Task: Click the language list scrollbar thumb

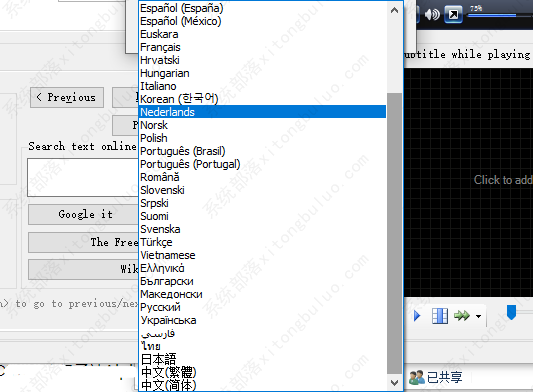Action: coord(394,233)
